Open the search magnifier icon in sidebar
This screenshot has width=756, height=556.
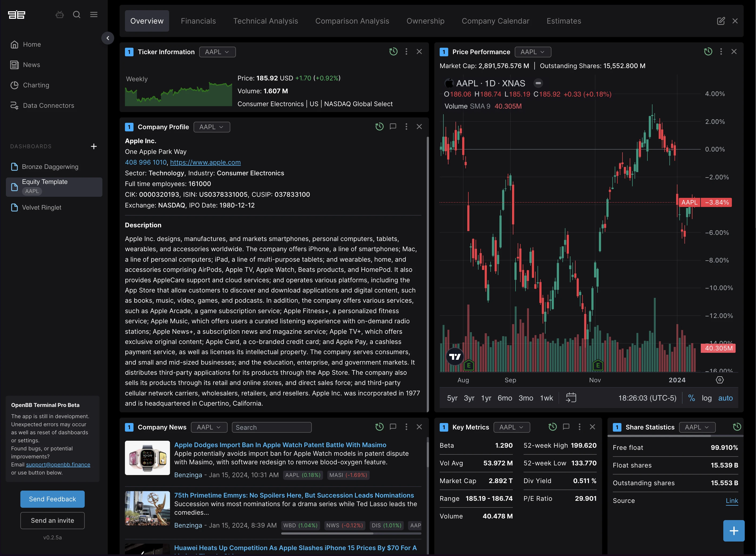pyautogui.click(x=77, y=14)
